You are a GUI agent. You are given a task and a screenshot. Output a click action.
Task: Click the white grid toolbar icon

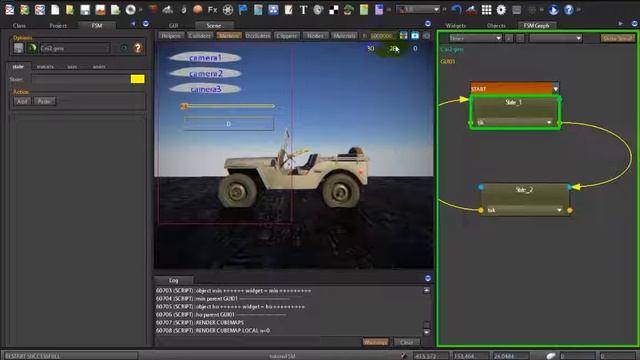pos(487,9)
